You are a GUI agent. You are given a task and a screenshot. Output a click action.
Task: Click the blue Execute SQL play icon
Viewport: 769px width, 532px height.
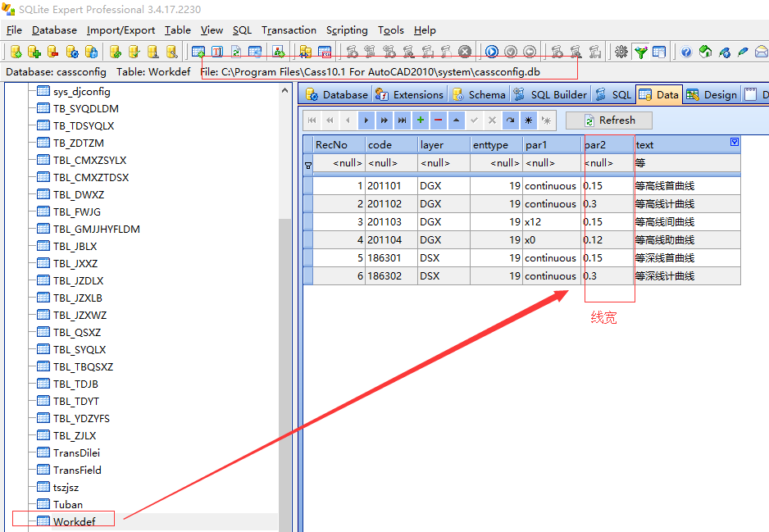tap(491, 52)
